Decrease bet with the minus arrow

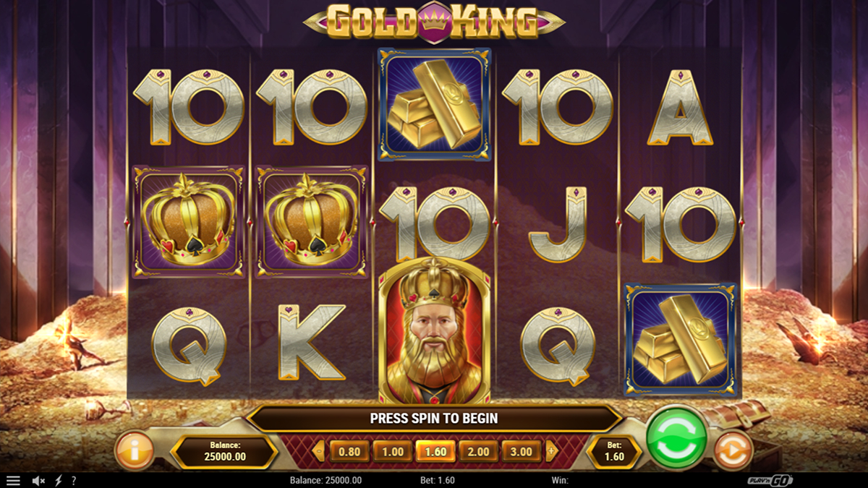(318, 452)
